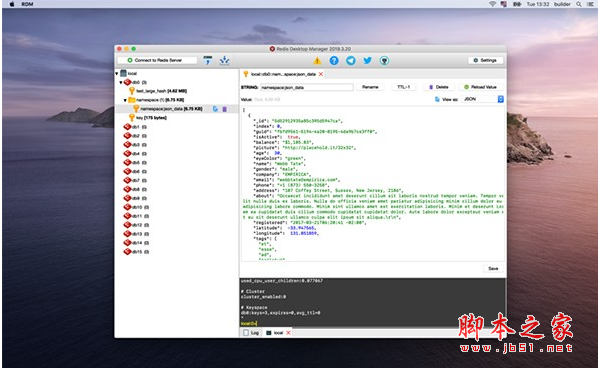Viewport: 598px width, 368px height.
Task: Collapse the namespace folder node
Action: click(x=125, y=100)
